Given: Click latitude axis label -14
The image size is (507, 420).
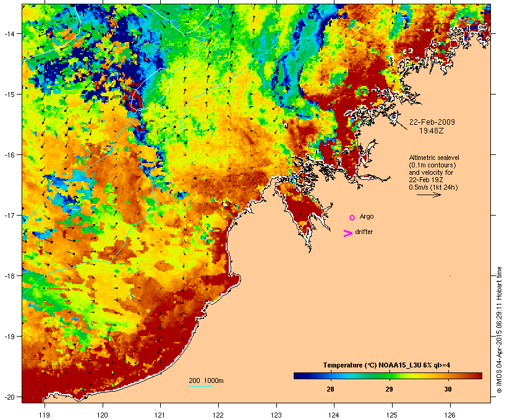Looking at the screenshot, I should tap(9, 33).
